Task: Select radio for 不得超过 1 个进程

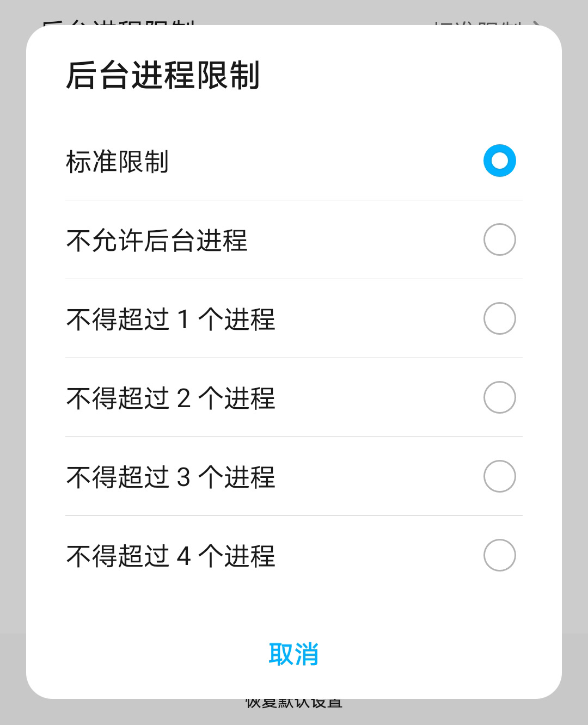Action: [499, 318]
